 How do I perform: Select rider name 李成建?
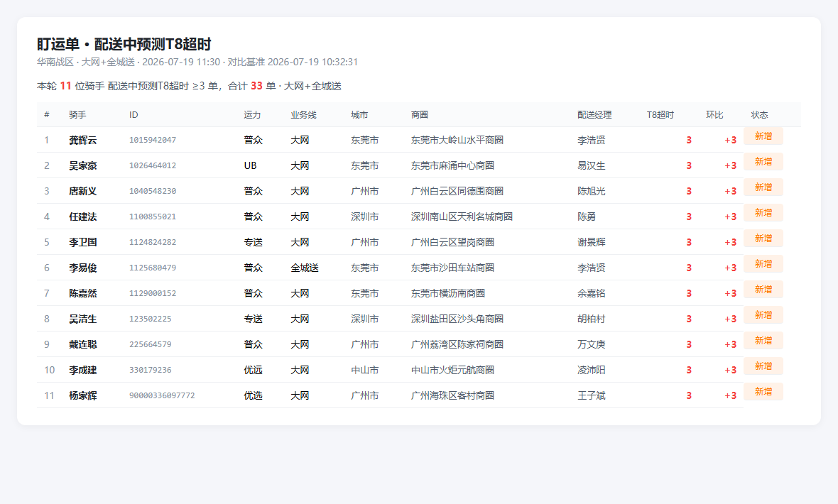pyautogui.click(x=83, y=370)
